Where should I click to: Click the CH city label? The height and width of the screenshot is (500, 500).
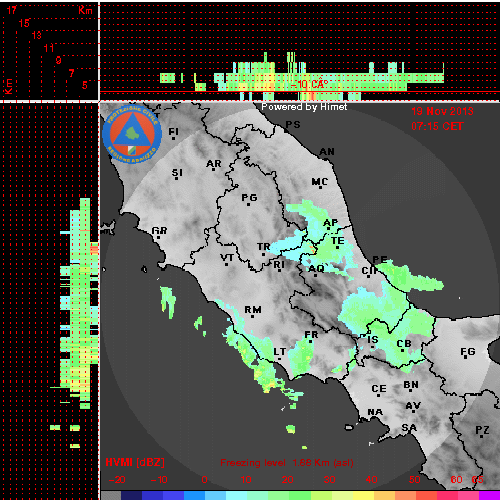coord(369,271)
